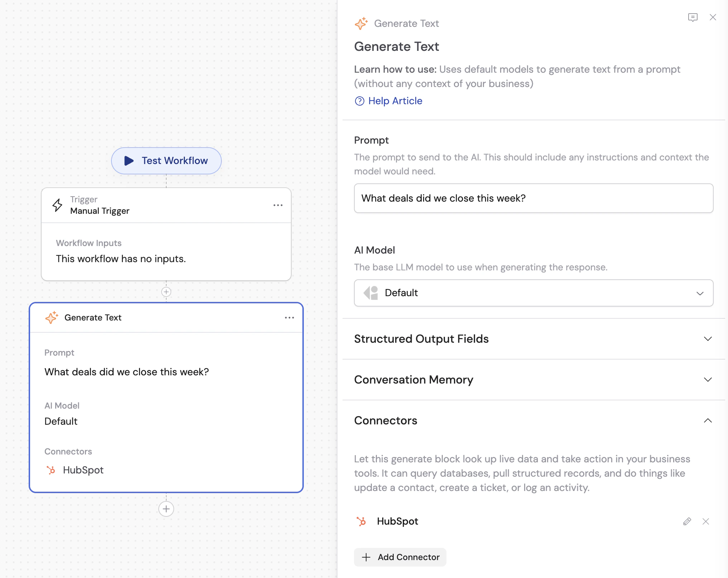Screen dimensions: 728x578
Task: Open the feedback comment icon in the panel corner
Action: (x=693, y=17)
